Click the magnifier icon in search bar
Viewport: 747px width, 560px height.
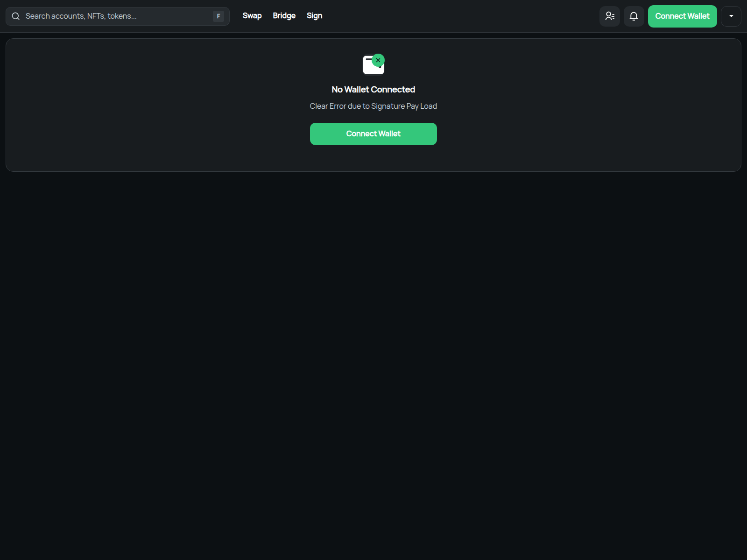(x=16, y=16)
